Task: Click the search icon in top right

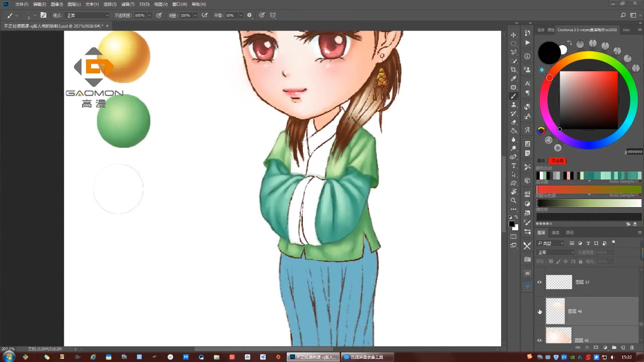Action: [623, 15]
